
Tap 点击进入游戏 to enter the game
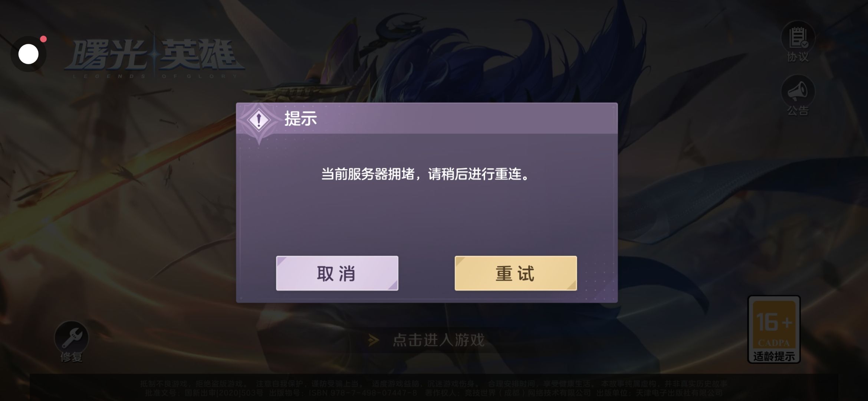click(438, 340)
